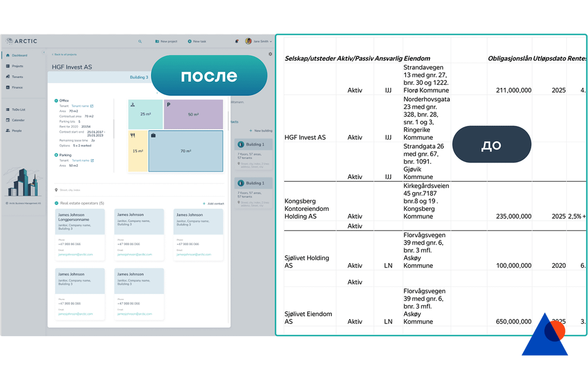Viewport: 588px width, 370px height.
Task: Click the Ansvarlig column header
Action: click(x=389, y=59)
